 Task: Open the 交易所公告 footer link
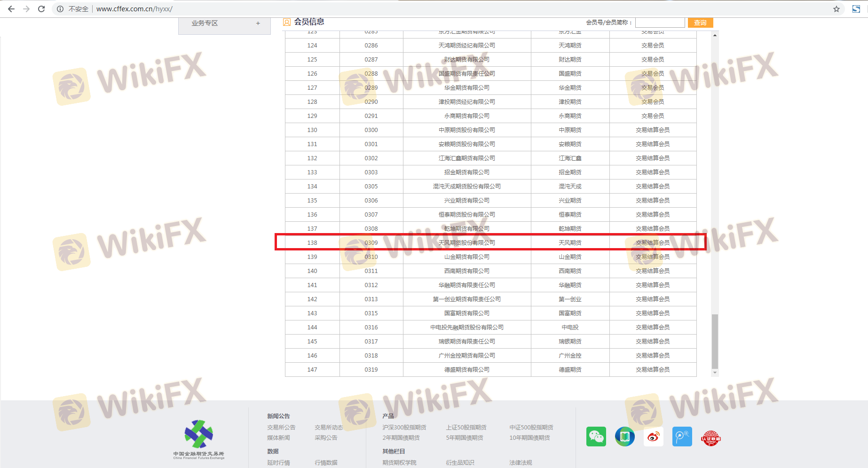[281, 427]
